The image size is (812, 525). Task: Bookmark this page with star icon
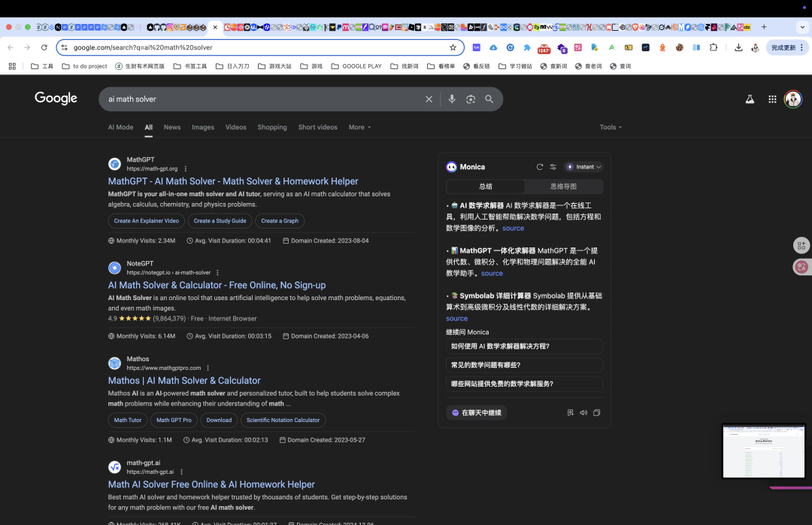coord(453,47)
